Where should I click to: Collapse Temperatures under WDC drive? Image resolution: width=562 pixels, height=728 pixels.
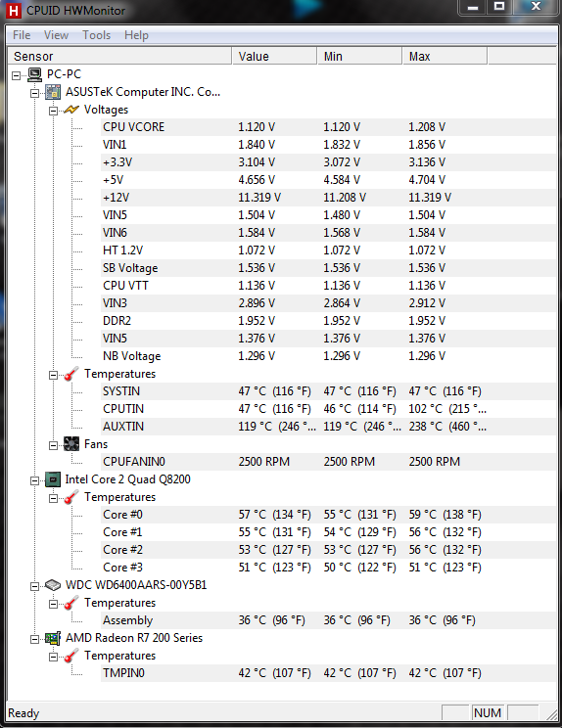coord(54,604)
